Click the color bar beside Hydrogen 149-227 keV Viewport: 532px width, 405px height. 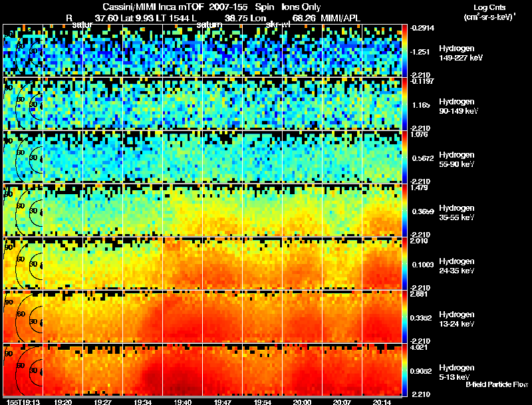[x=404, y=51]
